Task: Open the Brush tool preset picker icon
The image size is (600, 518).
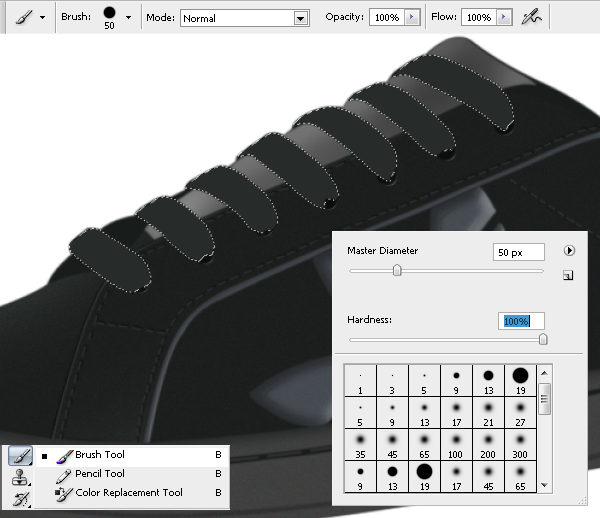Action: click(23, 17)
